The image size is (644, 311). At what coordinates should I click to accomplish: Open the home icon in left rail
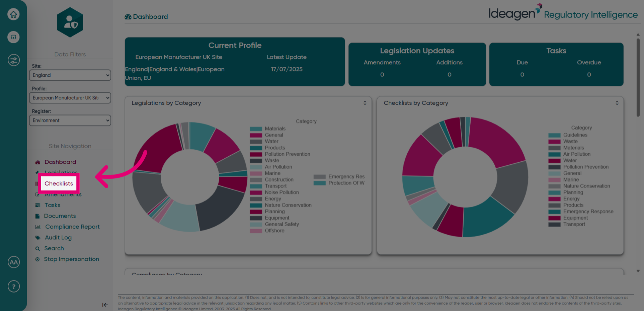[x=13, y=14]
